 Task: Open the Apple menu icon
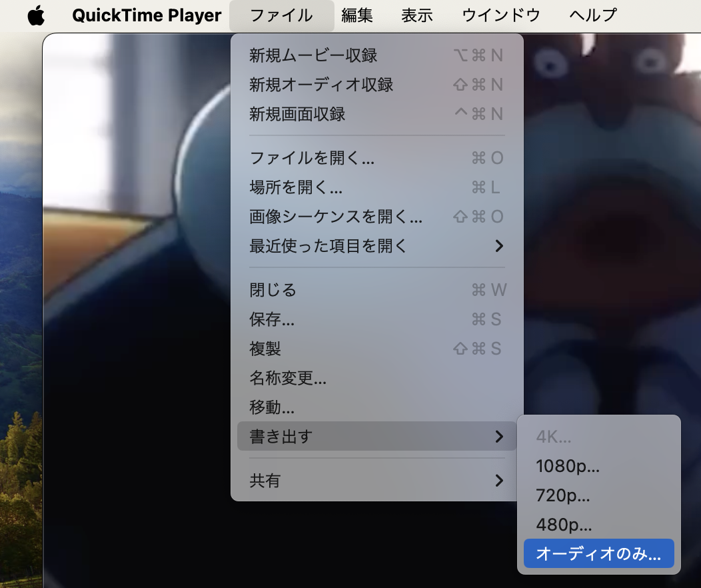coord(36,15)
